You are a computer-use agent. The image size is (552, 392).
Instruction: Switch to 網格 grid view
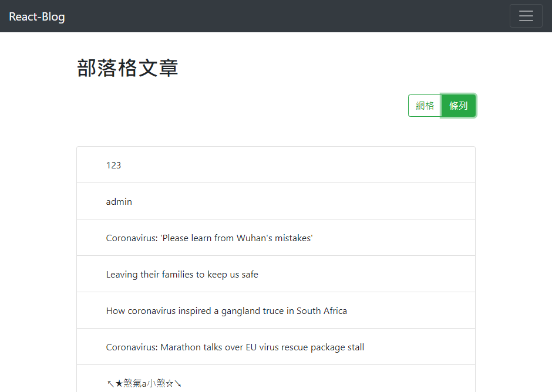click(x=425, y=106)
